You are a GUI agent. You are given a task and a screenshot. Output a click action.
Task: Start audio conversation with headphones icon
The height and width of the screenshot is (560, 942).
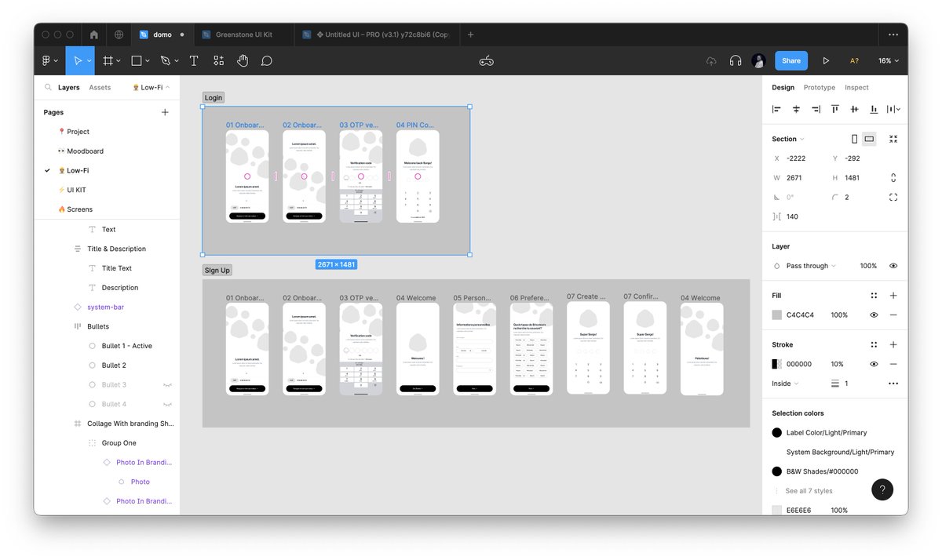click(x=736, y=60)
